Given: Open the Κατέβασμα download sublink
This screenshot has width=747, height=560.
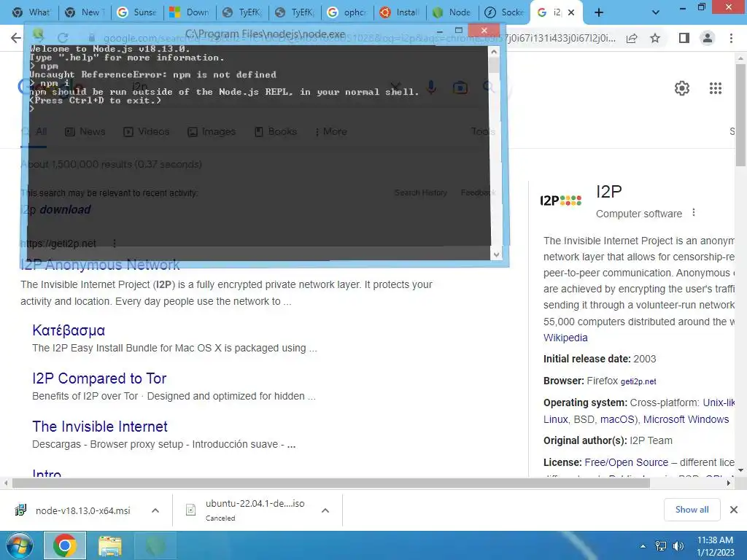Looking at the screenshot, I should [x=69, y=330].
